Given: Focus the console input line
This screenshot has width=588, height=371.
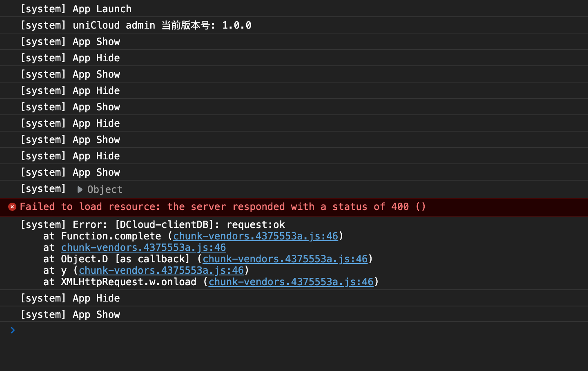Looking at the screenshot, I should (286, 330).
